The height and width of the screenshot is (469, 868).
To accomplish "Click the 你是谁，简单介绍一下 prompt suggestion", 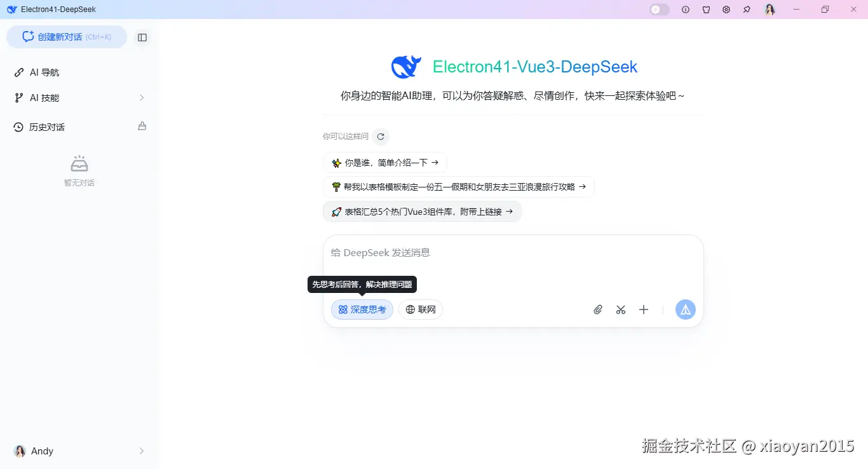I will click(384, 162).
